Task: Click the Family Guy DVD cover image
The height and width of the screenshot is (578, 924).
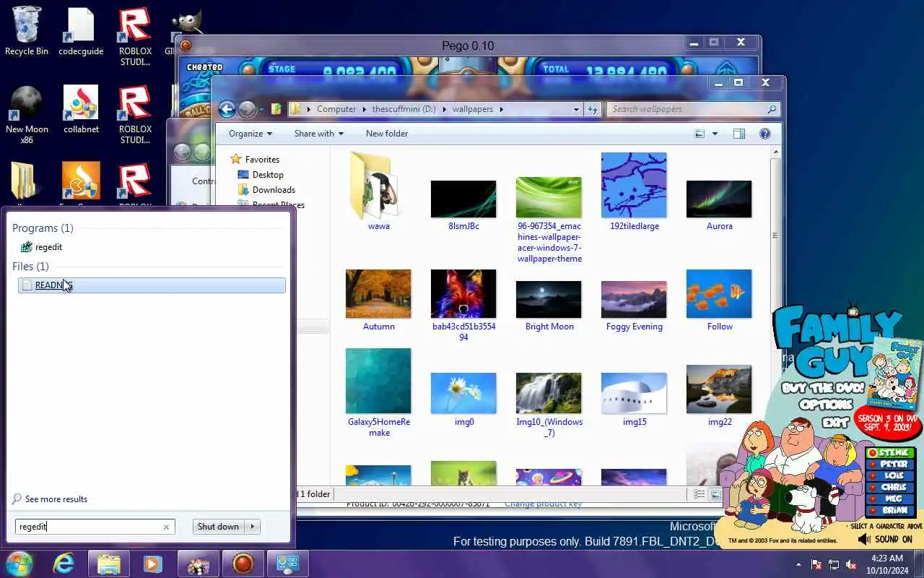Action: pos(894,374)
